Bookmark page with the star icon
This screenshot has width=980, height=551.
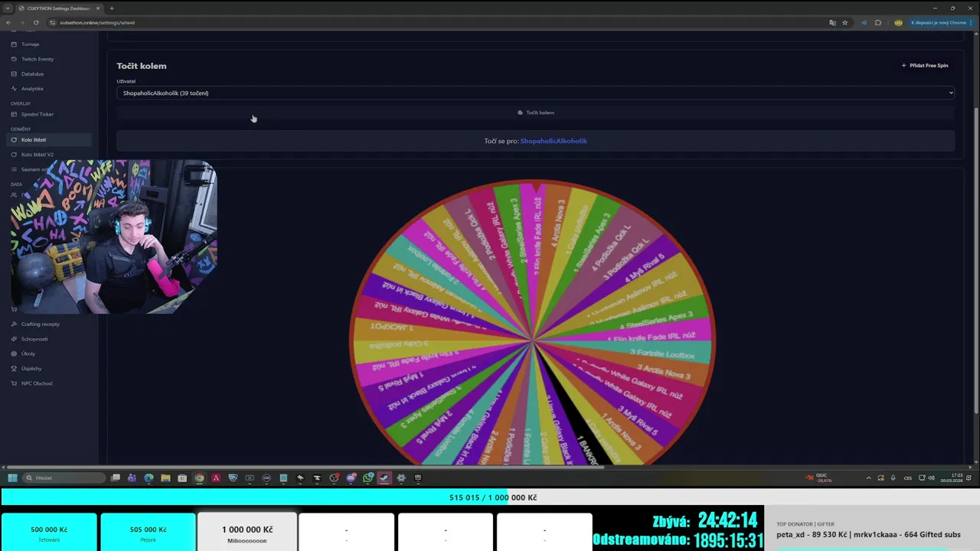coord(844,22)
